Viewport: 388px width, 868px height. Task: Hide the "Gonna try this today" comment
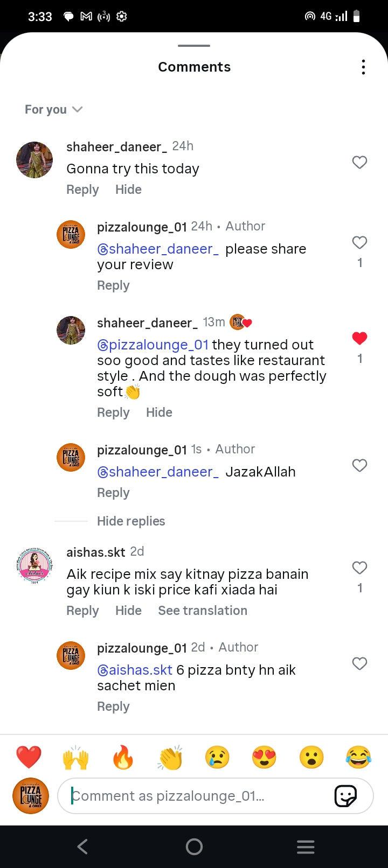[128, 190]
